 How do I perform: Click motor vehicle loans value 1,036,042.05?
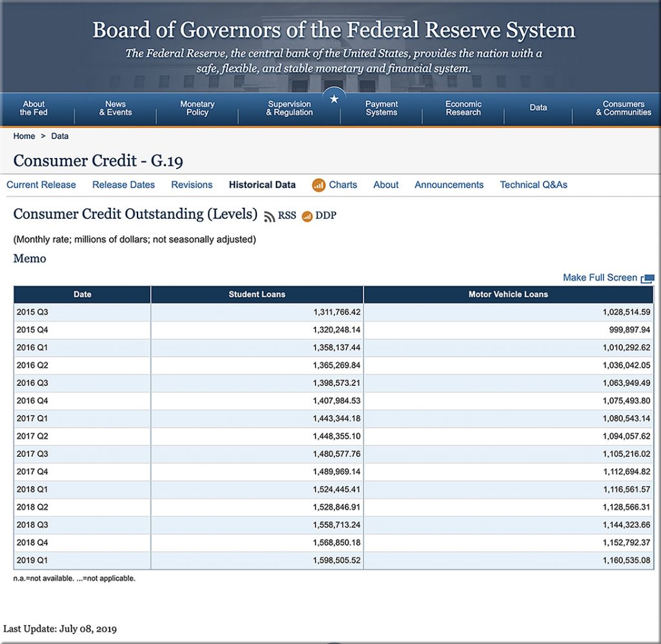(626, 365)
